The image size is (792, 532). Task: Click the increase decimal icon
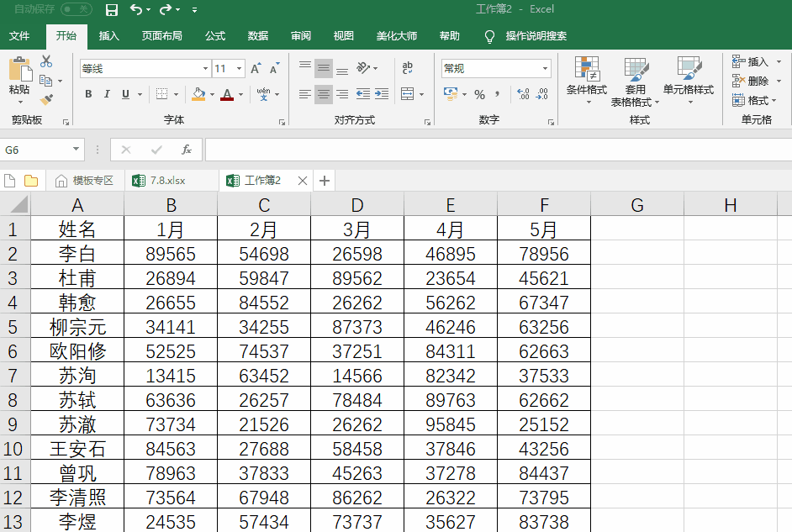523,94
